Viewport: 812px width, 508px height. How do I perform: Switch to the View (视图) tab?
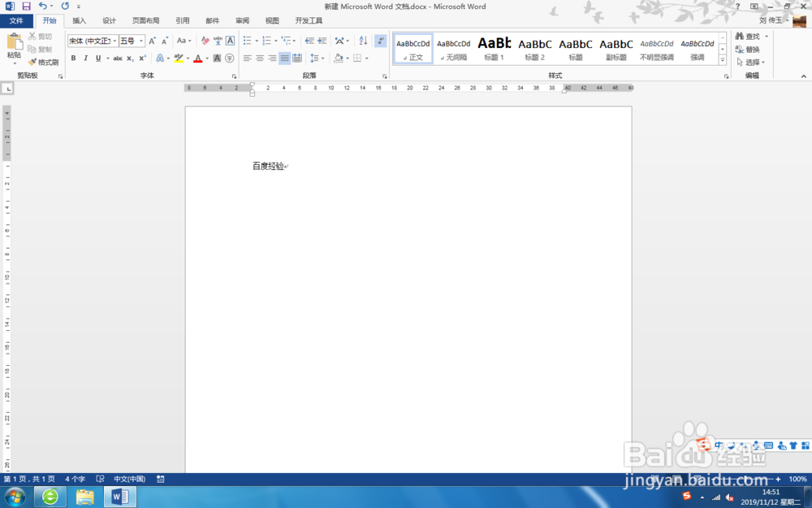coord(272,21)
